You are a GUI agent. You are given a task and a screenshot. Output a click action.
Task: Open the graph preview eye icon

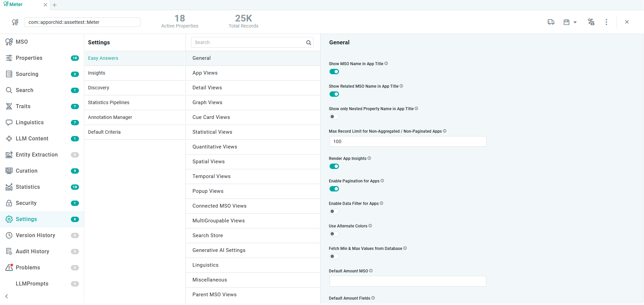coord(591,22)
